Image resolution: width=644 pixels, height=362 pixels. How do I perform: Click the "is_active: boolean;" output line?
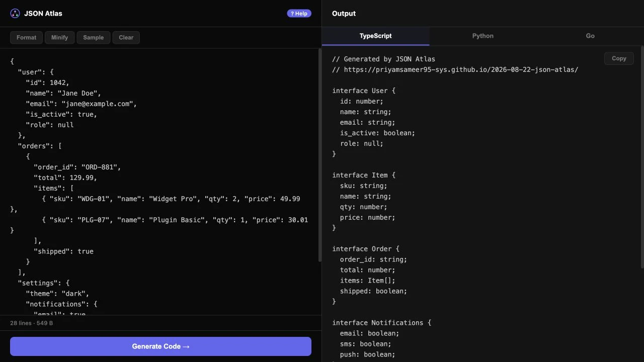coord(377,133)
